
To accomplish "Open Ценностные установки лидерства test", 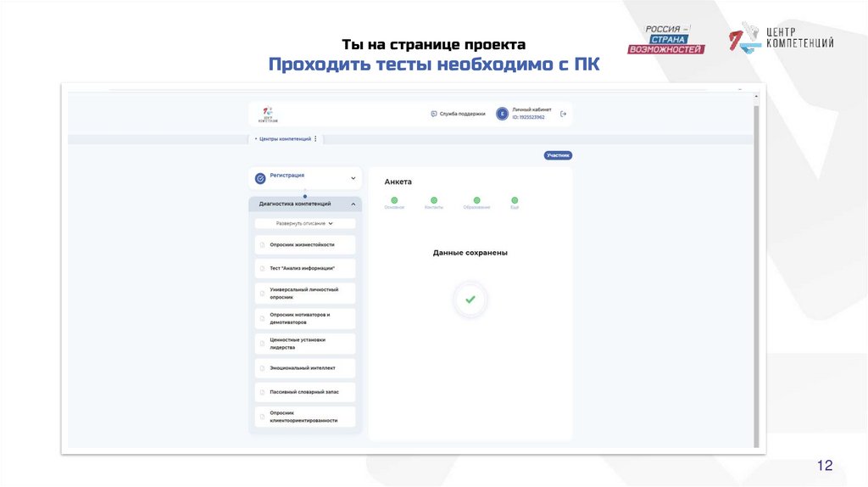I will [305, 344].
